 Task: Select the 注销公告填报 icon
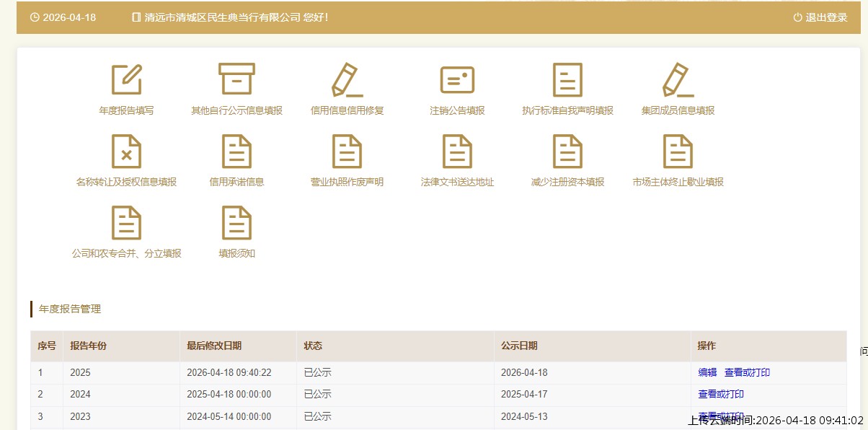457,80
